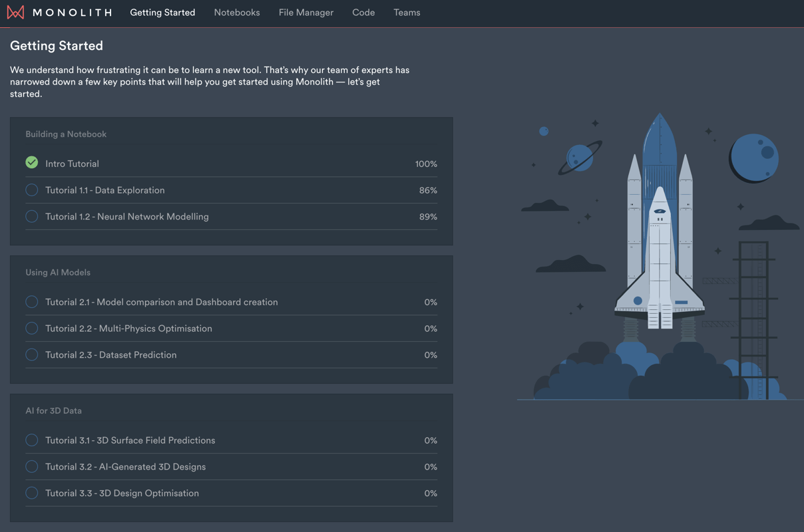Select the circle beside Tutorial 3.1
This screenshot has height=532, width=804.
(31, 440)
